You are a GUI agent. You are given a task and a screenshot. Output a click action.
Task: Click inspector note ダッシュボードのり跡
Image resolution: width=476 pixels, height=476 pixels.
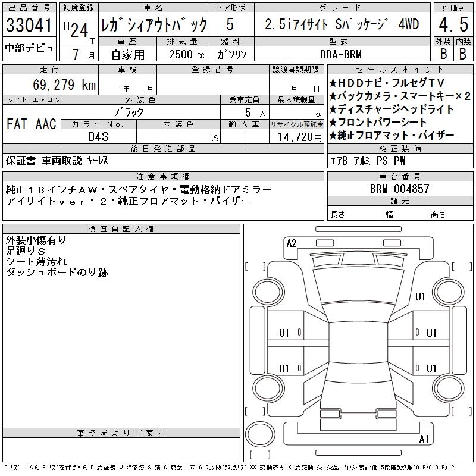57,272
